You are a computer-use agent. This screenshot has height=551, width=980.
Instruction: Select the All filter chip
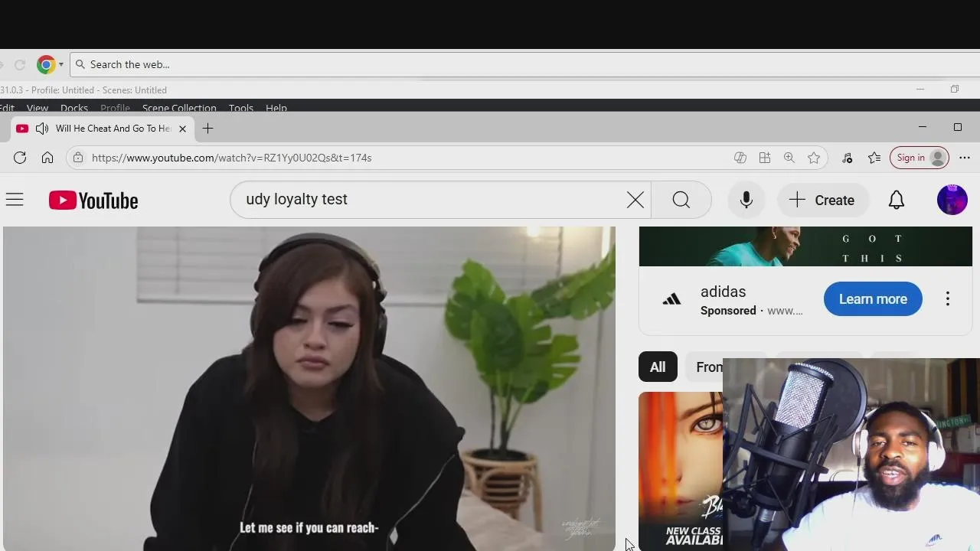point(658,367)
